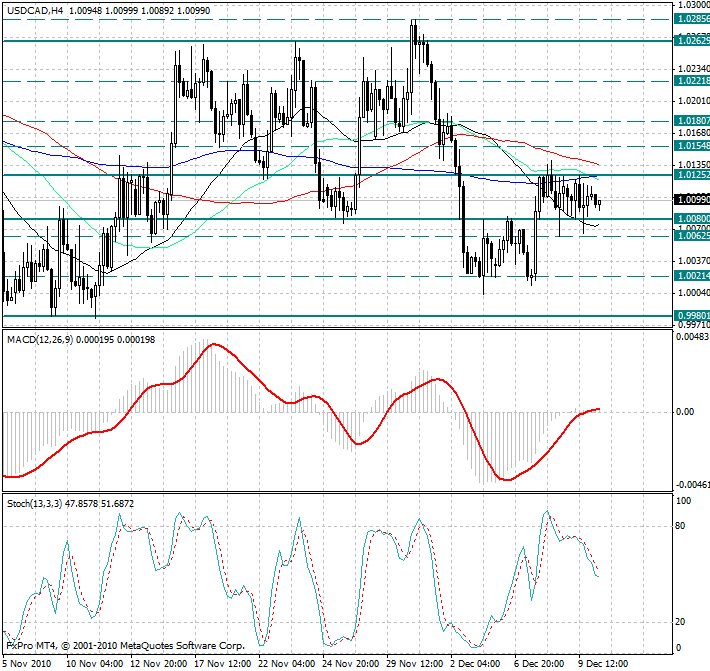Screen dimensions: 710x671
Task: Click the 1.0262 horizontal level label
Action: click(x=692, y=40)
